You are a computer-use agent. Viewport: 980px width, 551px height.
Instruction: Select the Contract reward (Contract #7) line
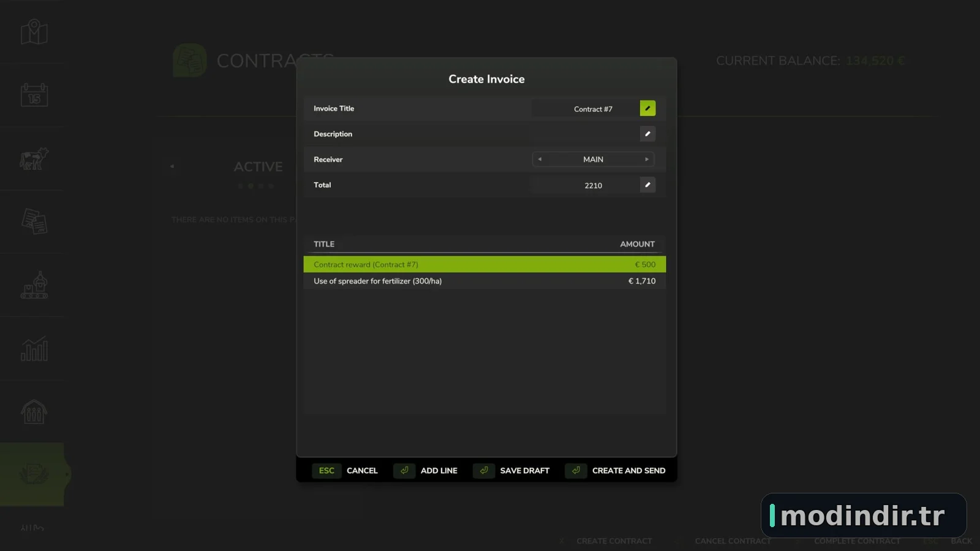pyautogui.click(x=484, y=264)
